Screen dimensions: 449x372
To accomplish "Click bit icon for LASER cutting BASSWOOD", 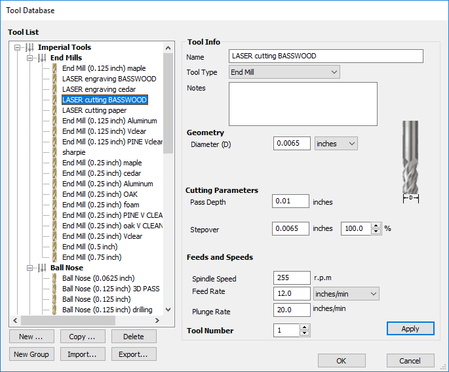I will [54, 100].
